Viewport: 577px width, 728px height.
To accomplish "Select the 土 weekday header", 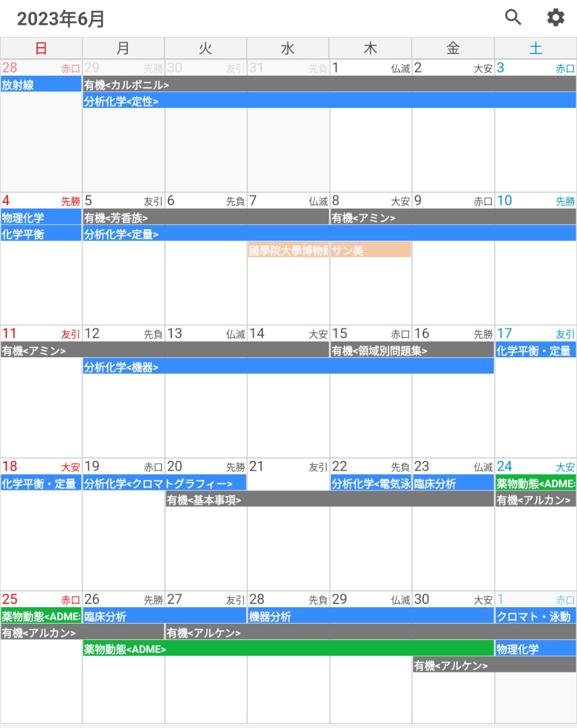I will click(536, 48).
